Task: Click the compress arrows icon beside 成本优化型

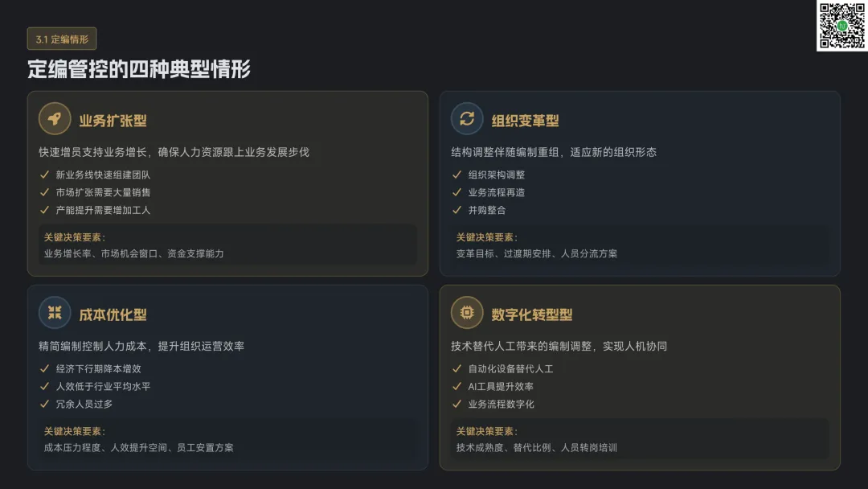Action: (x=55, y=312)
